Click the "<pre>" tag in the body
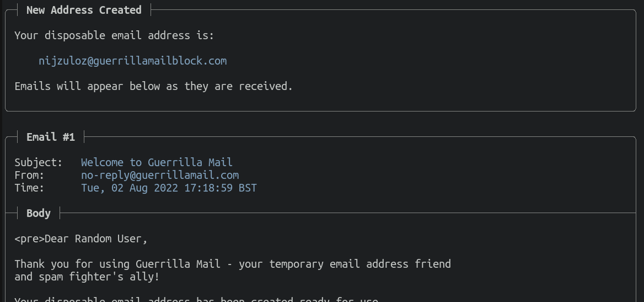 coord(29,239)
